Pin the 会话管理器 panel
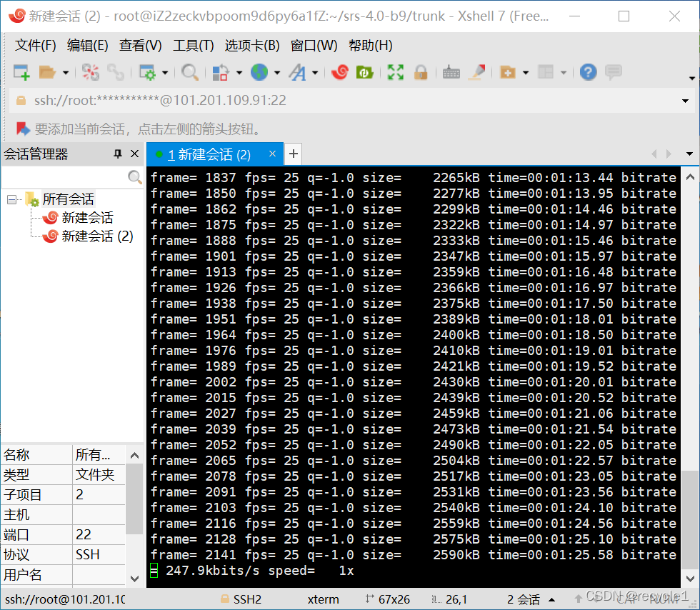 tap(118, 154)
